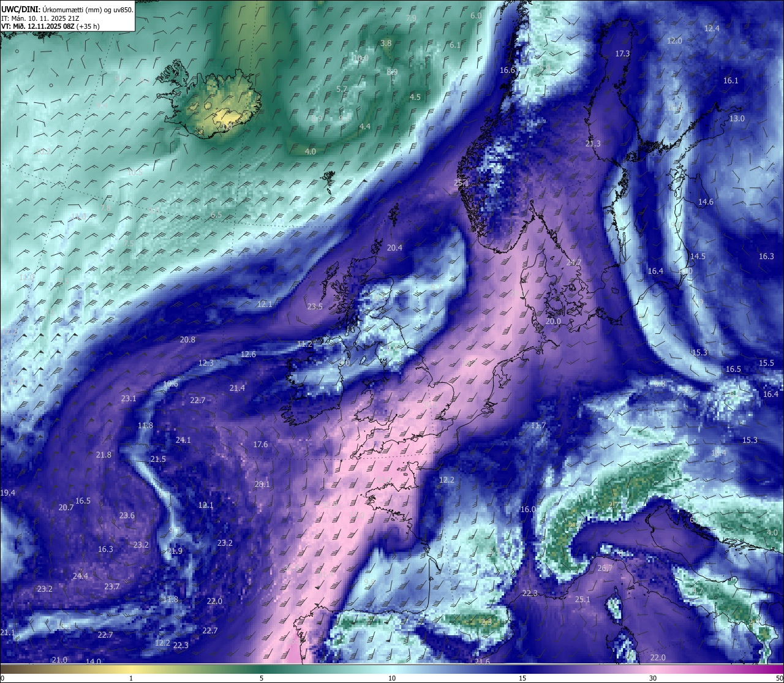This screenshot has width=784, height=683.
Task: Click the 16.0 value near the Alps
Action: pyautogui.click(x=528, y=509)
